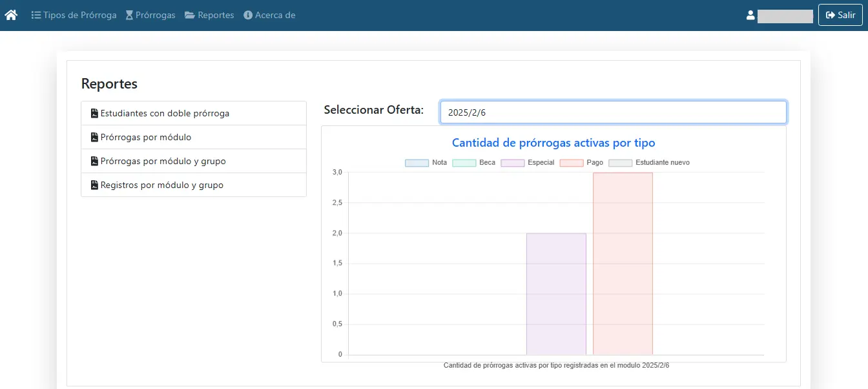Open Tipos de Prórroga menu
The width and height of the screenshot is (868, 389).
coord(74,15)
